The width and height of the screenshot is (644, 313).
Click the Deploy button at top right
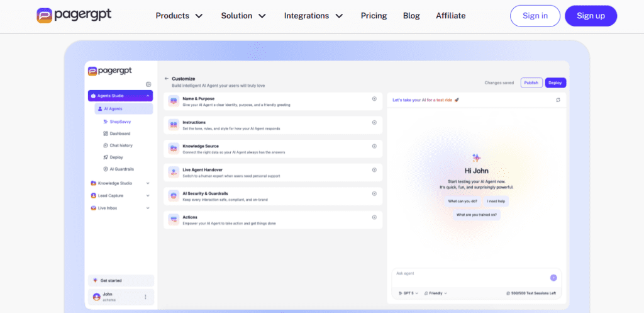coord(555,83)
